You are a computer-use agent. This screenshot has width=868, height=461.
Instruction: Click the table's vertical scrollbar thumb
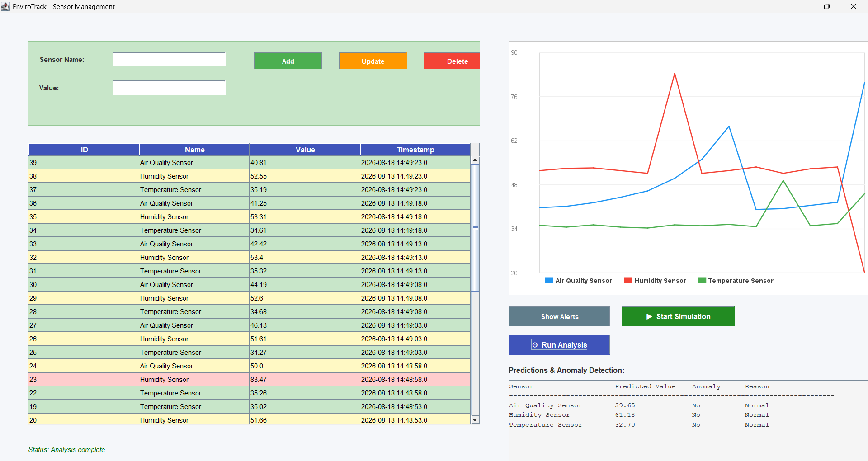point(475,228)
